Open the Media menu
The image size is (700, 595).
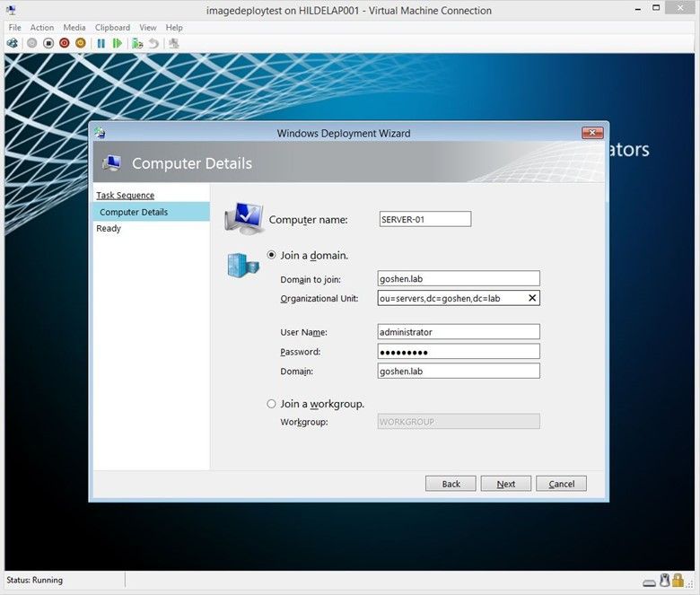point(74,27)
